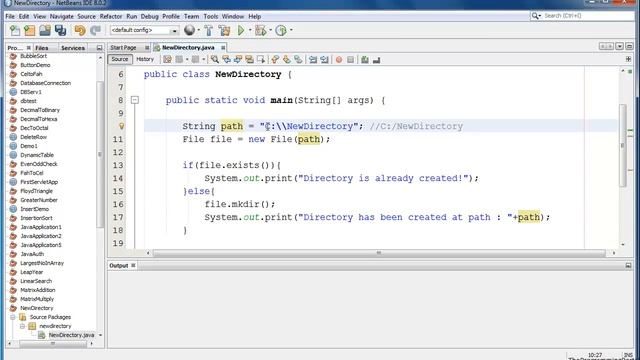This screenshot has height=360, width=640.
Task: Click the Previous Bookmark icon
Action: pos(275,60)
